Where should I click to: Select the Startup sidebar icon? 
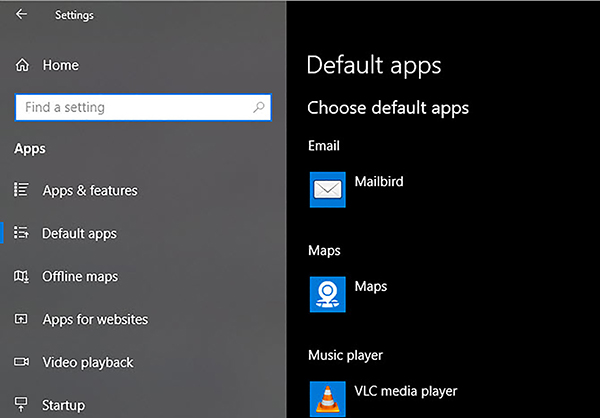[x=21, y=404]
